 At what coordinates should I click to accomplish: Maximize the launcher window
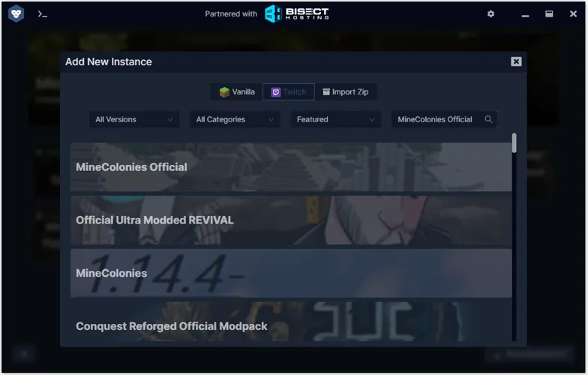pos(549,13)
